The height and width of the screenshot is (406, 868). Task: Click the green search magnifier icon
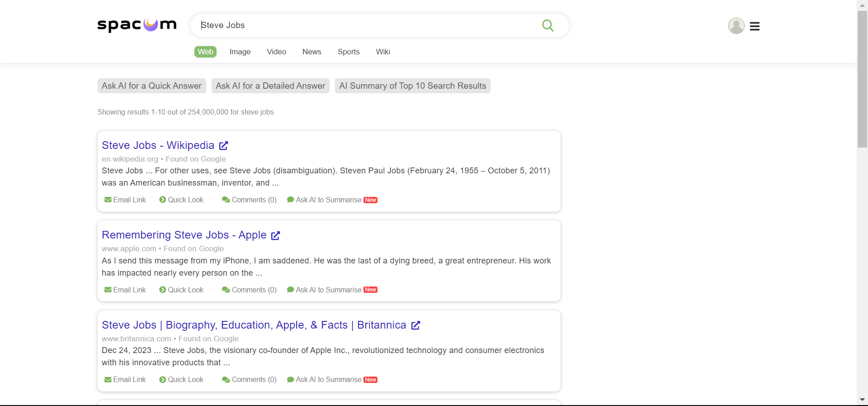tap(547, 25)
